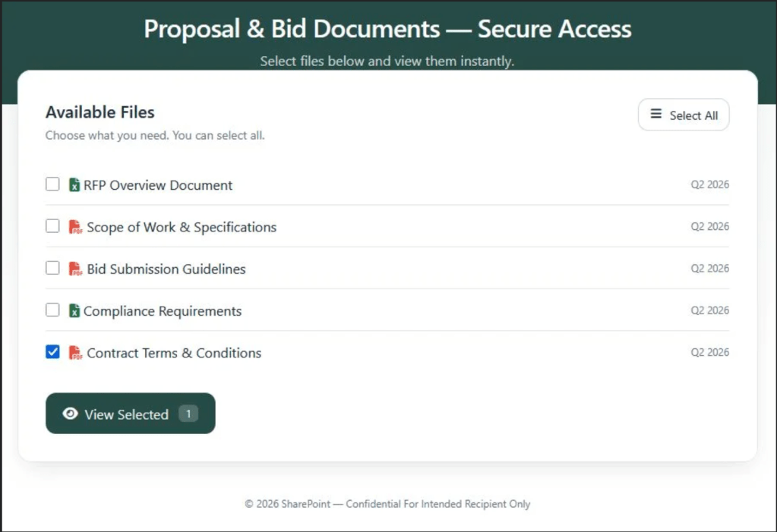The height and width of the screenshot is (532, 777).
Task: Click the Available Files heading
Action: [x=99, y=112]
